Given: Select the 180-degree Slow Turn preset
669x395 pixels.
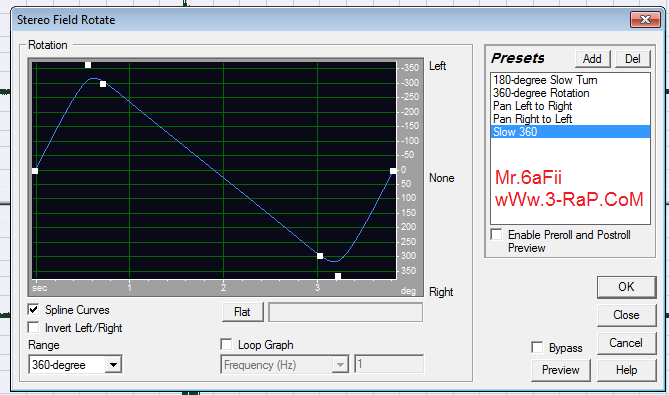Looking at the screenshot, I should [545, 80].
